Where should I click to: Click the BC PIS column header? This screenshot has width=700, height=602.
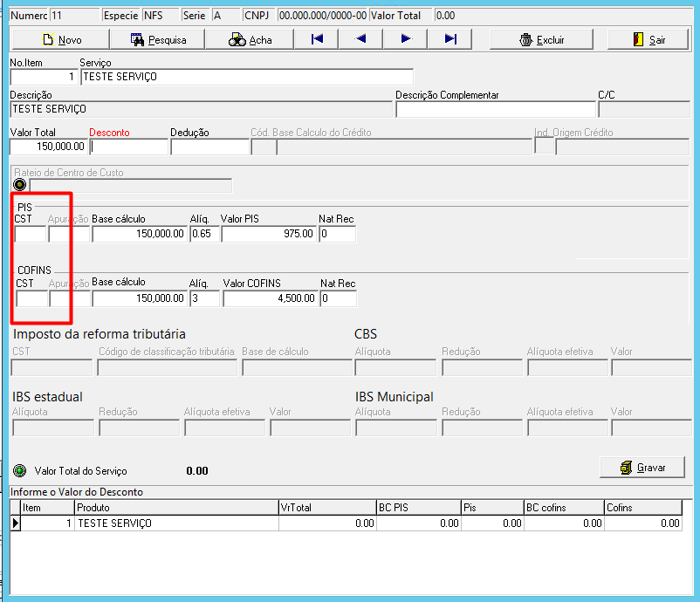tap(419, 508)
